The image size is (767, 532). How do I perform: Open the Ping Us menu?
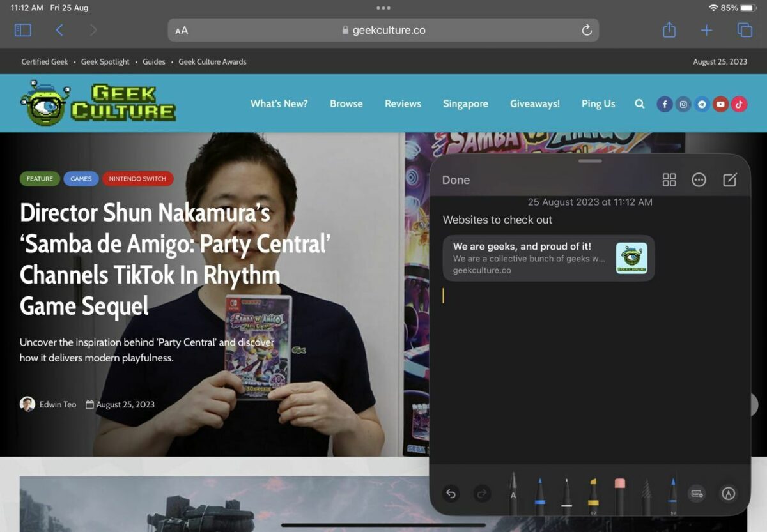598,103
